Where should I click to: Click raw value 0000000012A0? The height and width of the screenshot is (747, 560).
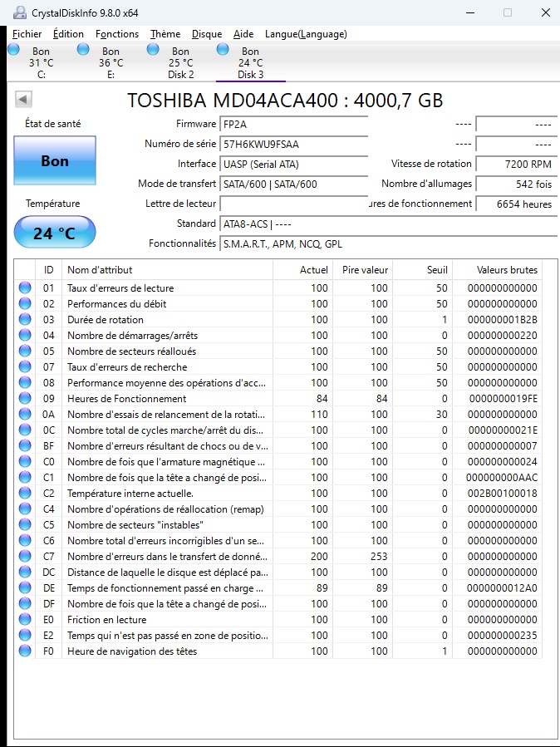[x=503, y=588]
